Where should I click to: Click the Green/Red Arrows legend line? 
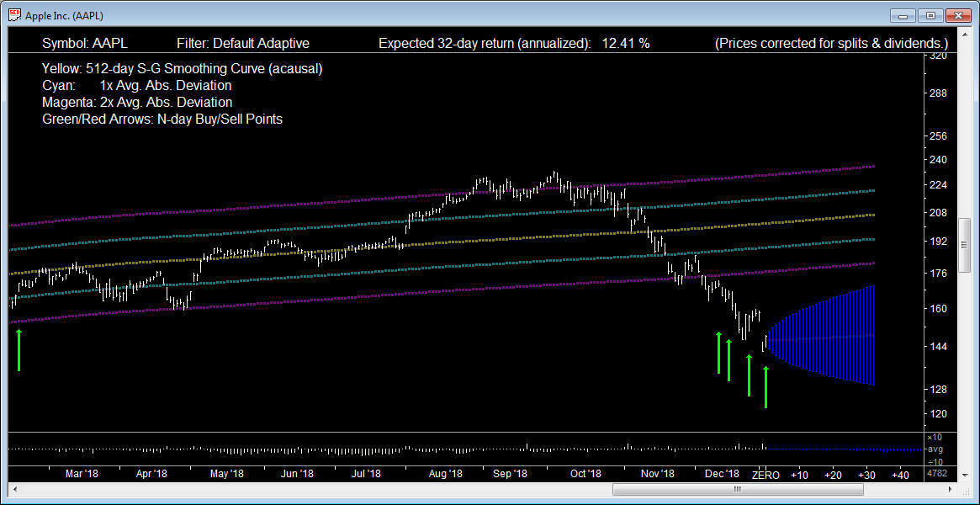coord(162,119)
